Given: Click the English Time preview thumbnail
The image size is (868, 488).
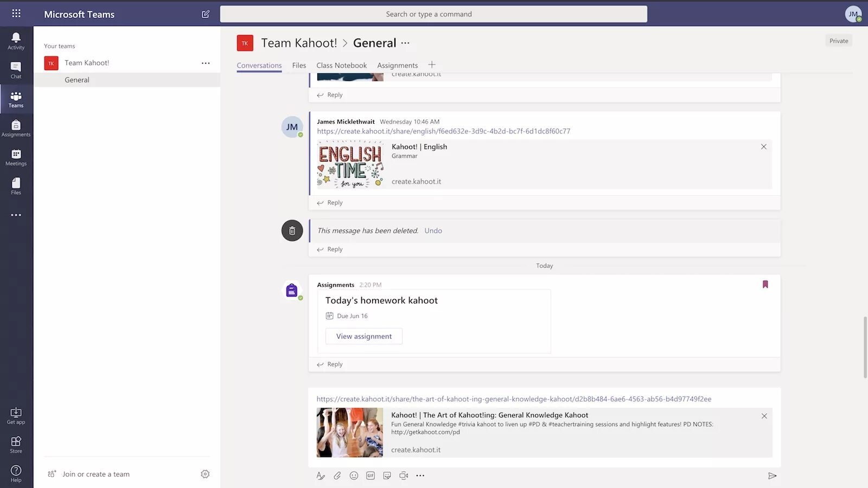Looking at the screenshot, I should 350,164.
